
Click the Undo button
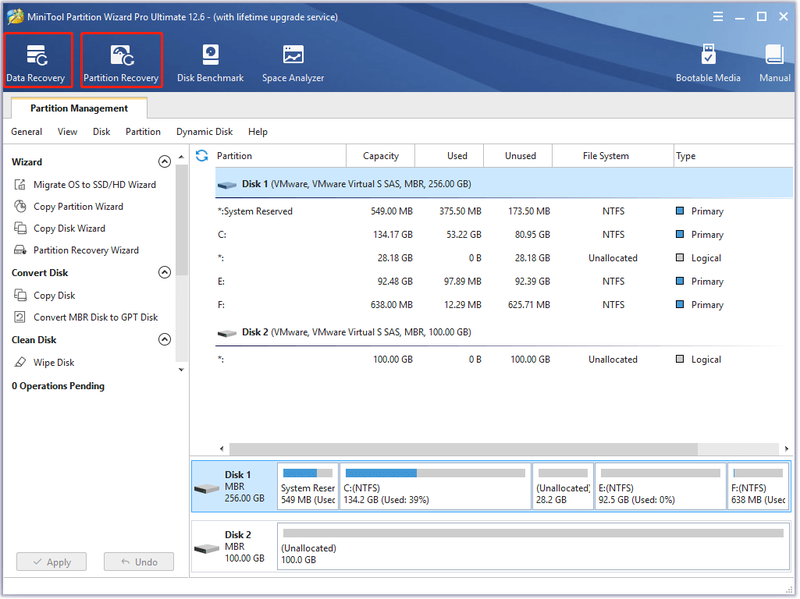point(139,562)
